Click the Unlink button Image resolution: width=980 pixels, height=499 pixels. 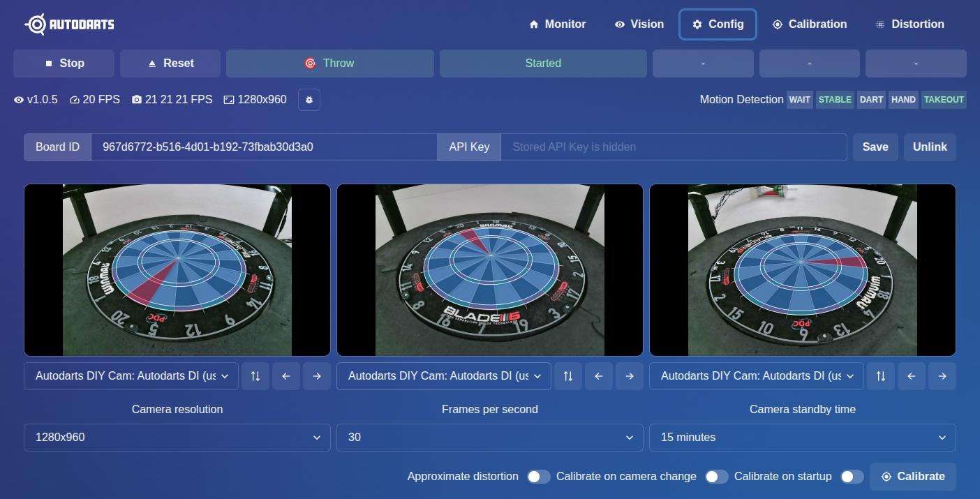tap(930, 147)
